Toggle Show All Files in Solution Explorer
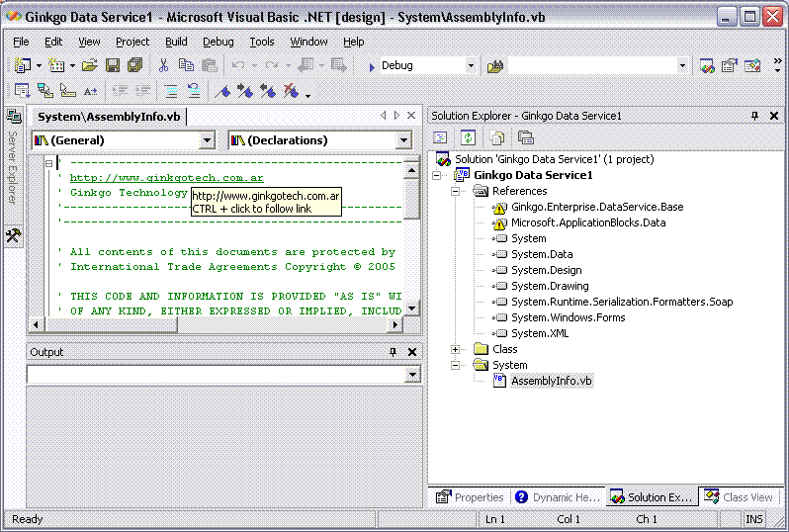Viewport: 789px width, 532px height. click(x=497, y=137)
